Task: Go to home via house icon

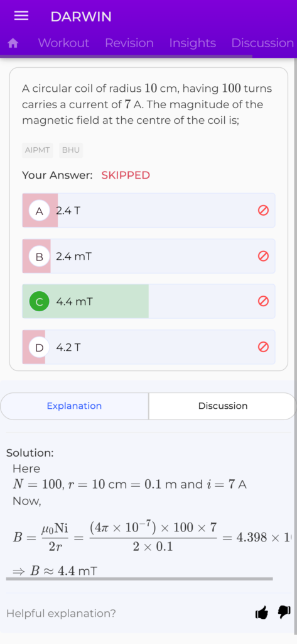Action: pyautogui.click(x=13, y=43)
